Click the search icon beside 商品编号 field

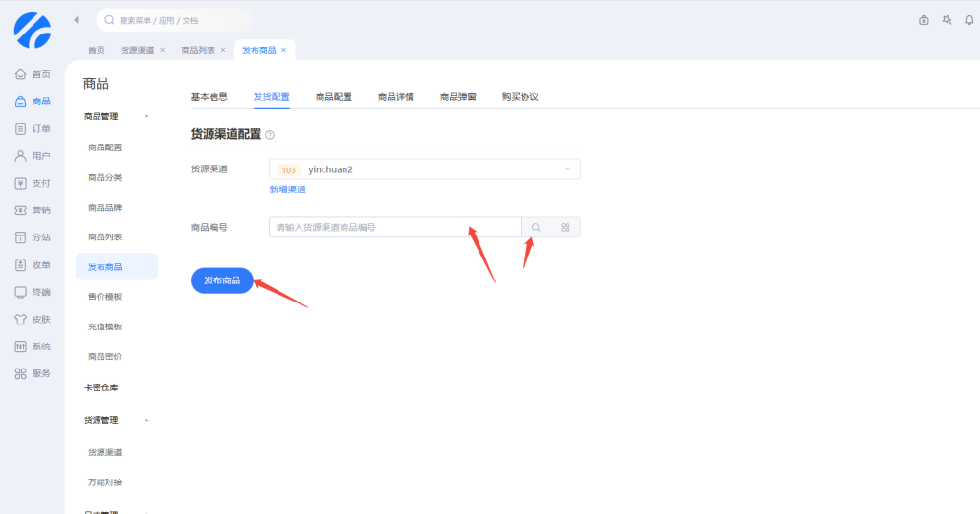click(536, 227)
